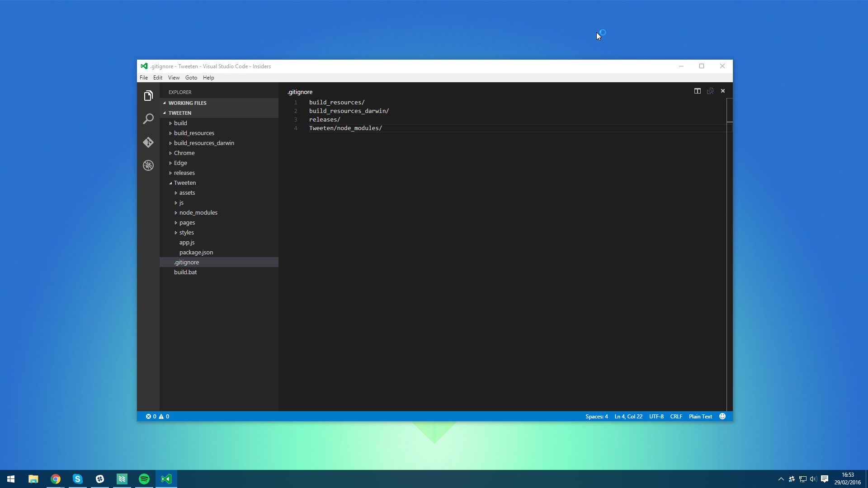Viewport: 868px width, 488px height.
Task: Click the VS Code logo in title bar
Action: click(x=144, y=66)
